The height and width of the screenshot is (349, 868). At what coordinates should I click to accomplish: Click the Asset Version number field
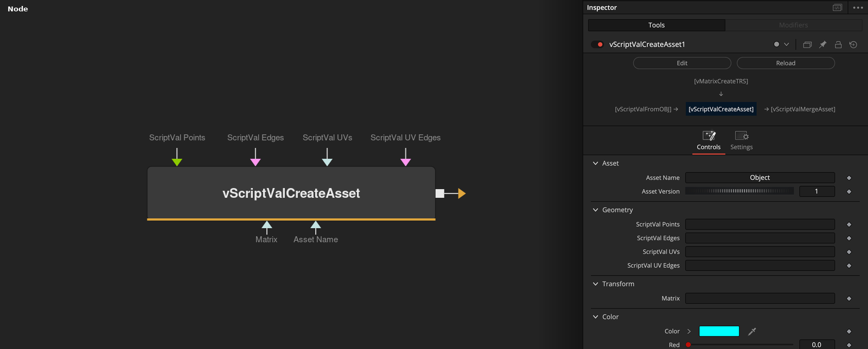(817, 191)
